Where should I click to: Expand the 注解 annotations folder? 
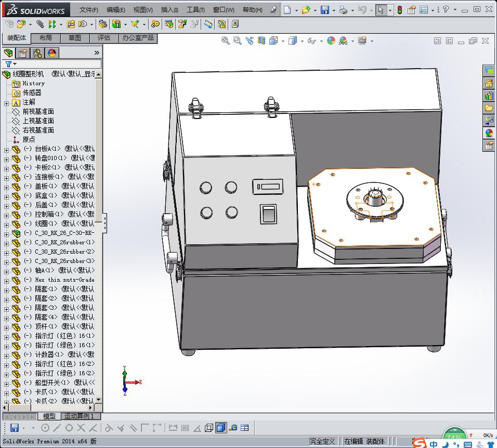[6, 103]
